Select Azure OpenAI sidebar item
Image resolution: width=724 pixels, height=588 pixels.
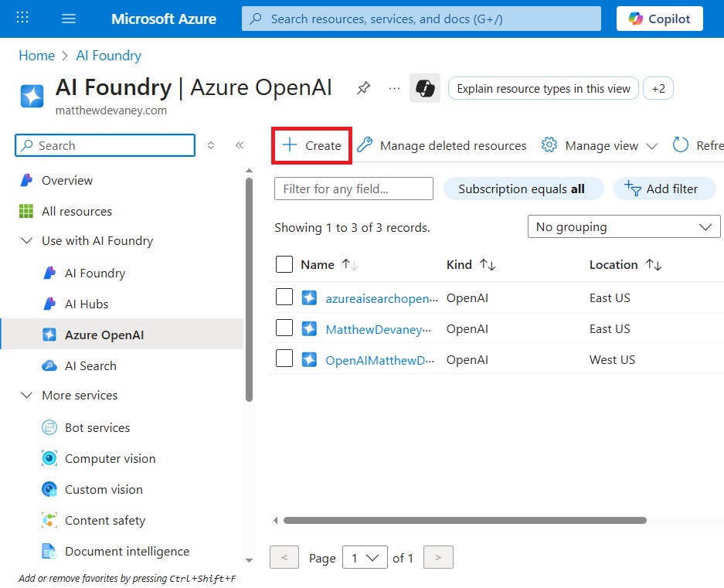pos(122,335)
